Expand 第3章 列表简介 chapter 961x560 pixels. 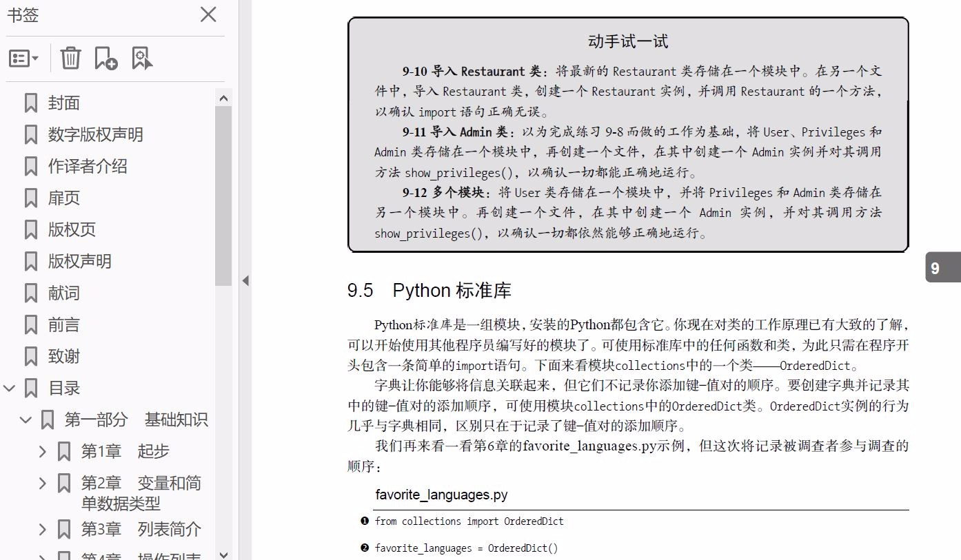[x=43, y=530]
